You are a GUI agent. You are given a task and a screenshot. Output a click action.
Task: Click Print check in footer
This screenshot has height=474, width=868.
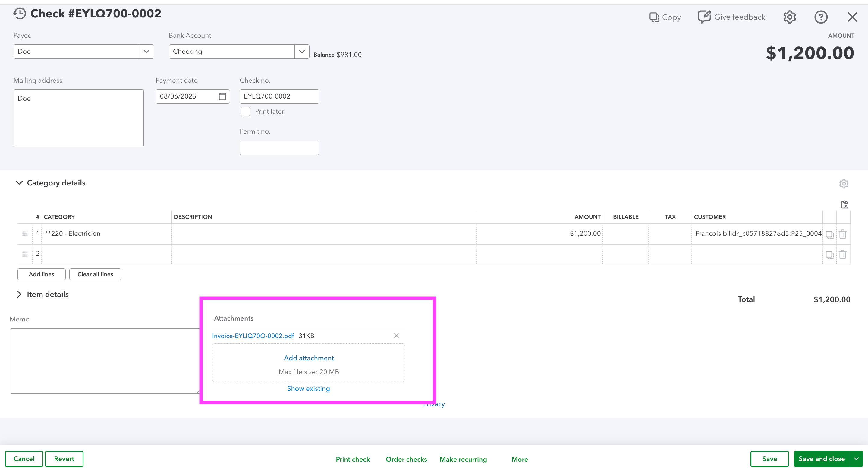point(353,459)
